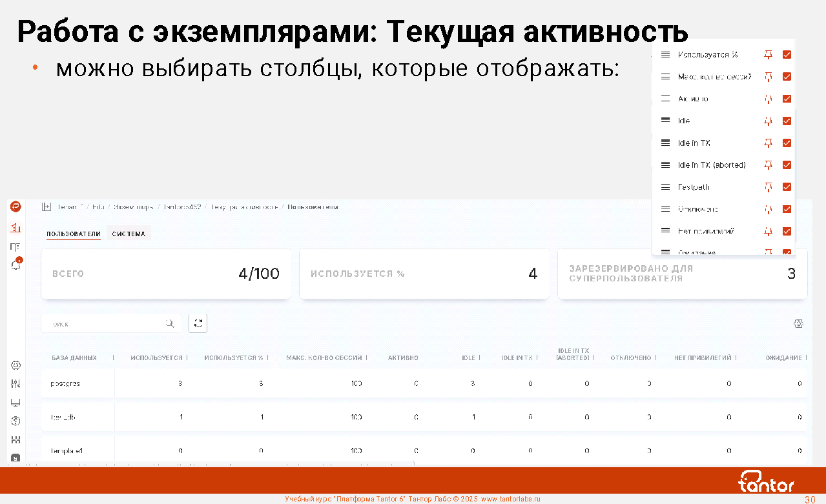Sort by the Макс. кол-во сессий column header
This screenshot has height=504, width=826.
point(324,358)
